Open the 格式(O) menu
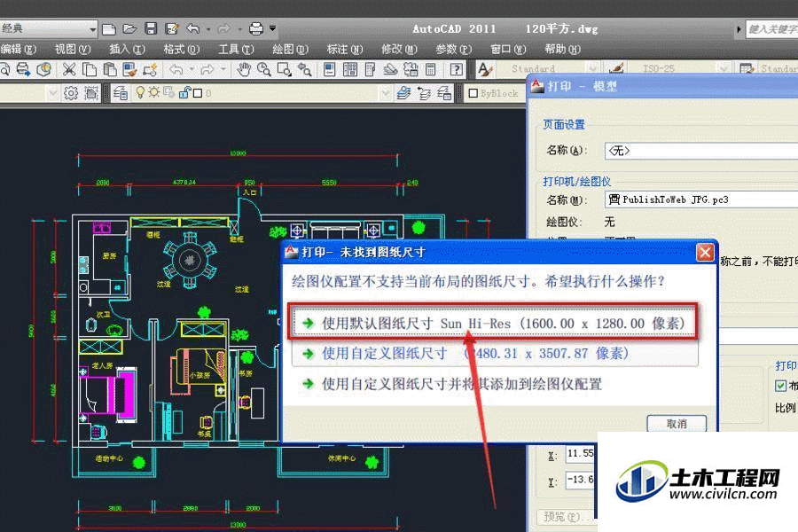 point(181,50)
